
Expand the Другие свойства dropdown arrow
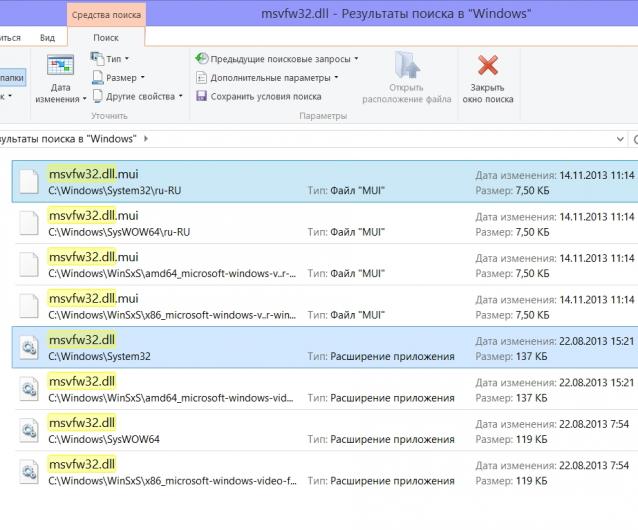point(181,96)
